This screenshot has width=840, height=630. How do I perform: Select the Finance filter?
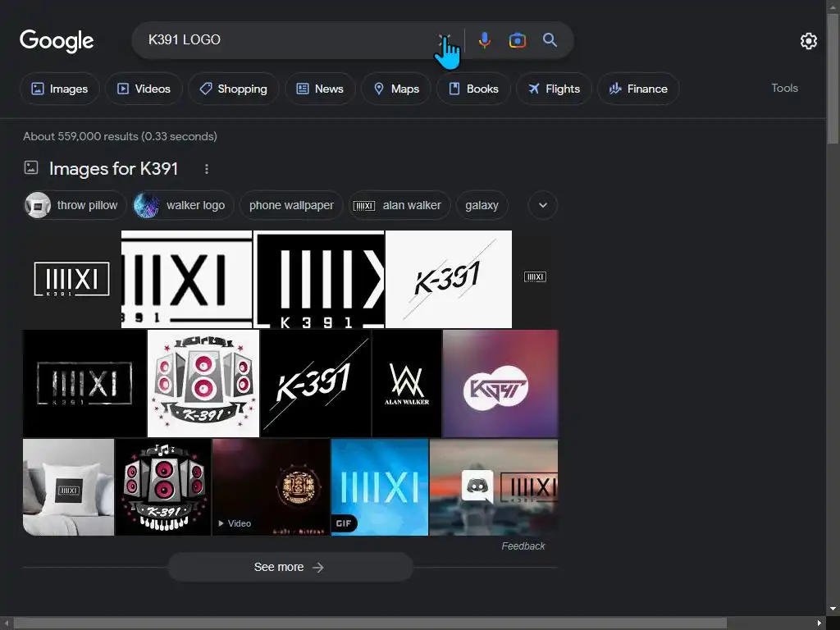pyautogui.click(x=638, y=89)
